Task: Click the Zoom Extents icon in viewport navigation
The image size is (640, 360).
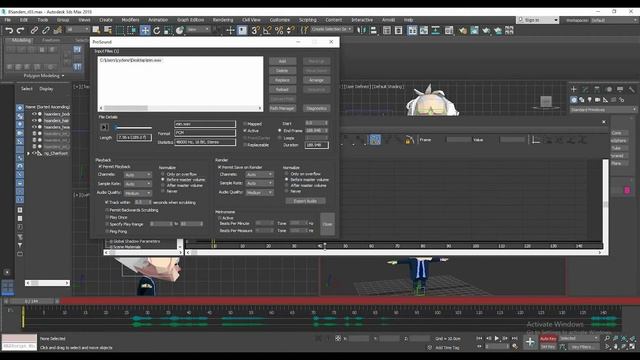Action: coord(624,338)
